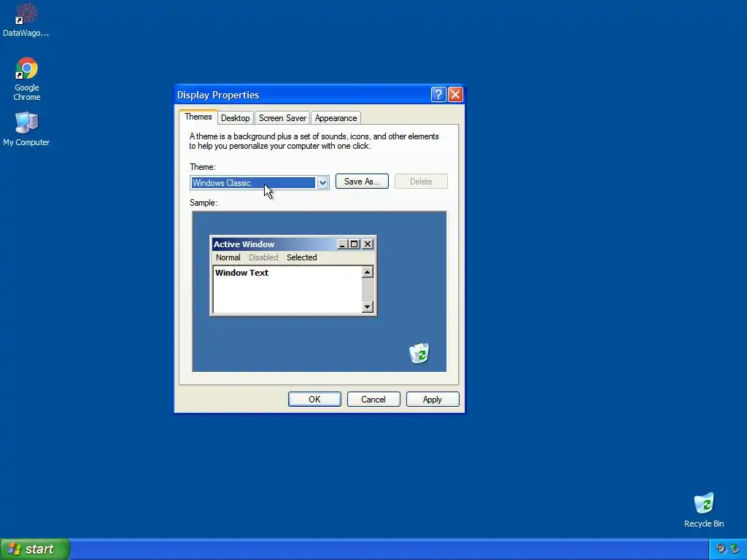Click the Cancel button
This screenshot has height=560, width=747.
point(373,400)
